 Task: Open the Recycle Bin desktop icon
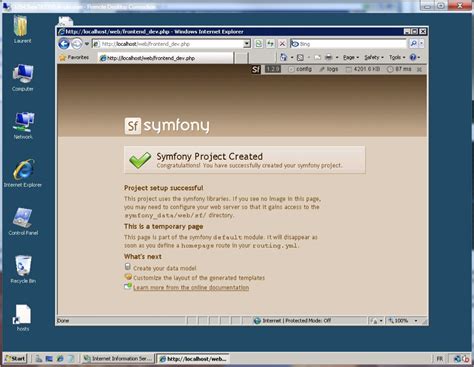[23, 269]
